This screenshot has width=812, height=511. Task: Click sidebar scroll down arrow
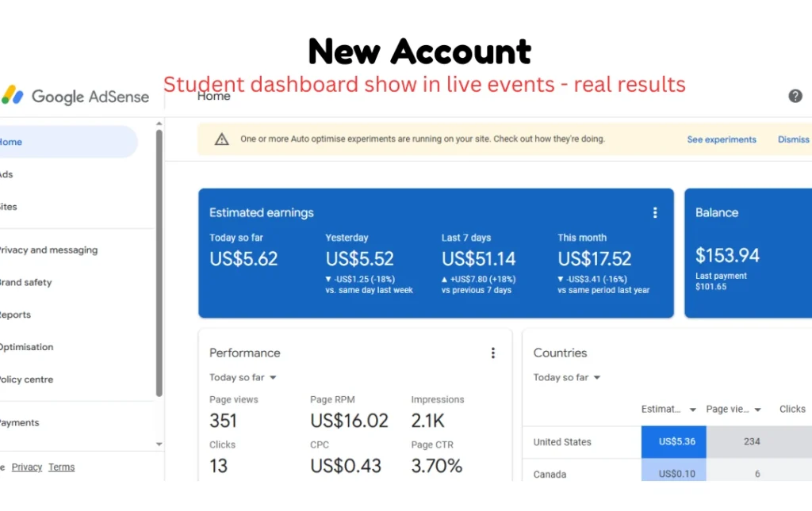point(159,444)
